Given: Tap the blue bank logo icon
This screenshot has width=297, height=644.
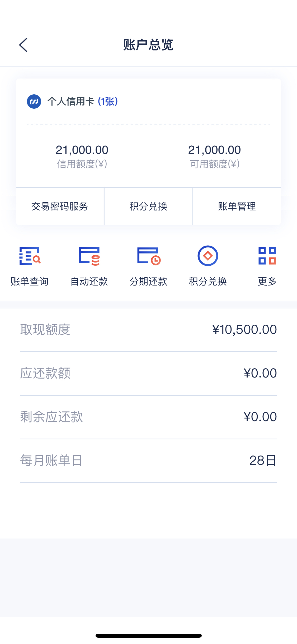Looking at the screenshot, I should 34,102.
